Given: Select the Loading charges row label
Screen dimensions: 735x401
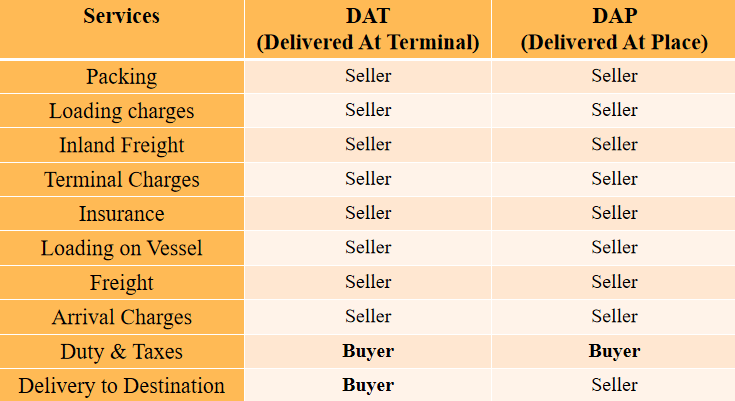Looking at the screenshot, I should [x=121, y=111].
